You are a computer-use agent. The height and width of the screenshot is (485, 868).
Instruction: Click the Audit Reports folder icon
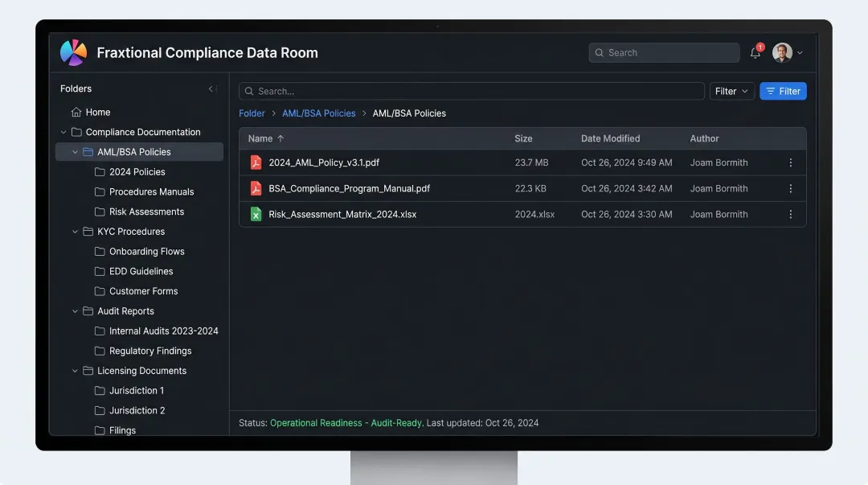tap(88, 311)
